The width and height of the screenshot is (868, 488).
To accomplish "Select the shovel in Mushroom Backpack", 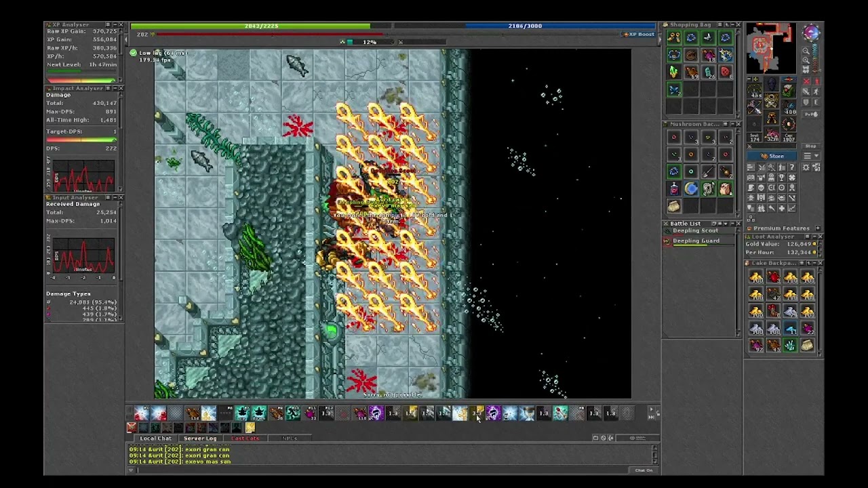I will point(708,171).
